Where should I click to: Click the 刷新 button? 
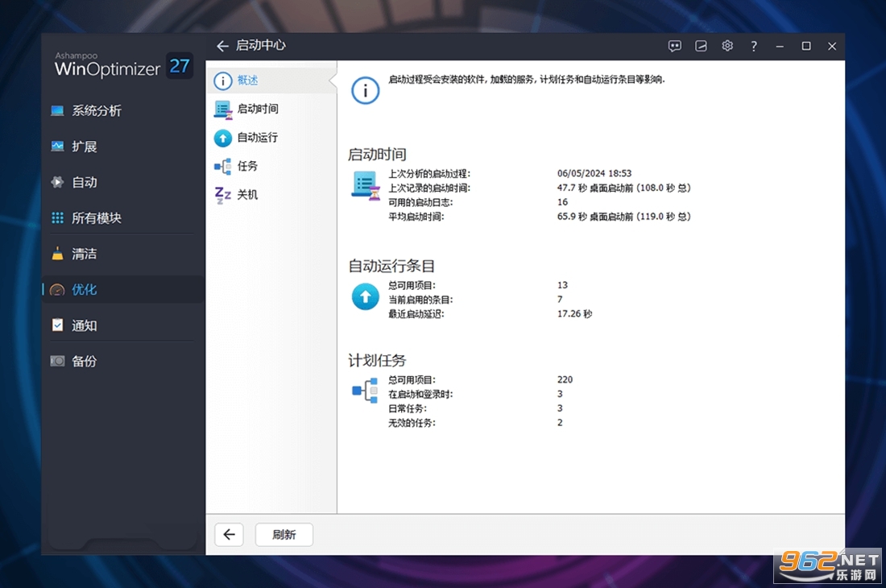(284, 535)
